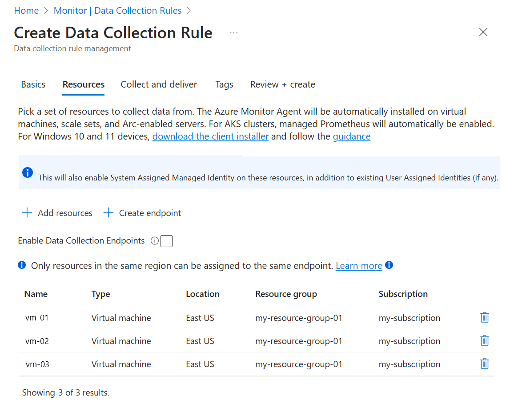The height and width of the screenshot is (420, 506).
Task: Enable the Data Collection Endpoints checkbox
Action: point(166,241)
